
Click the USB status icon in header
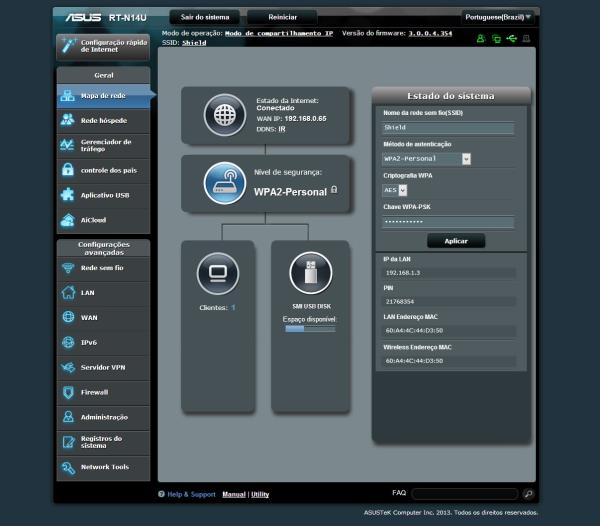(511, 38)
